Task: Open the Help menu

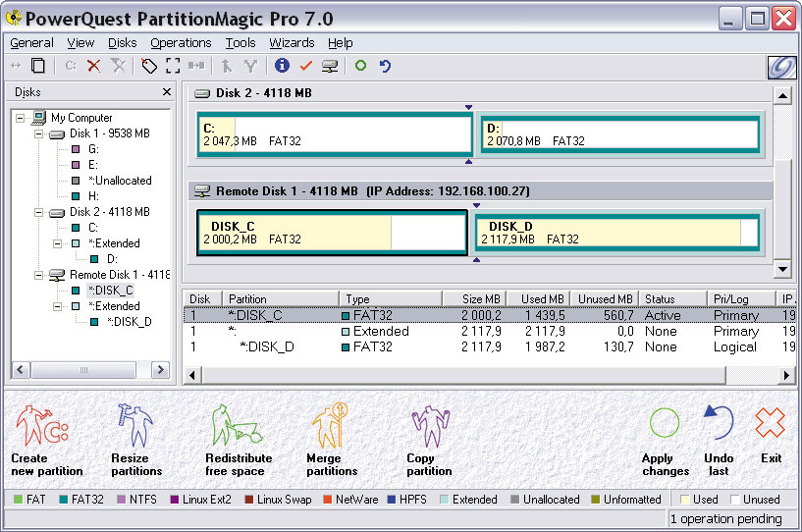Action: tap(340, 43)
